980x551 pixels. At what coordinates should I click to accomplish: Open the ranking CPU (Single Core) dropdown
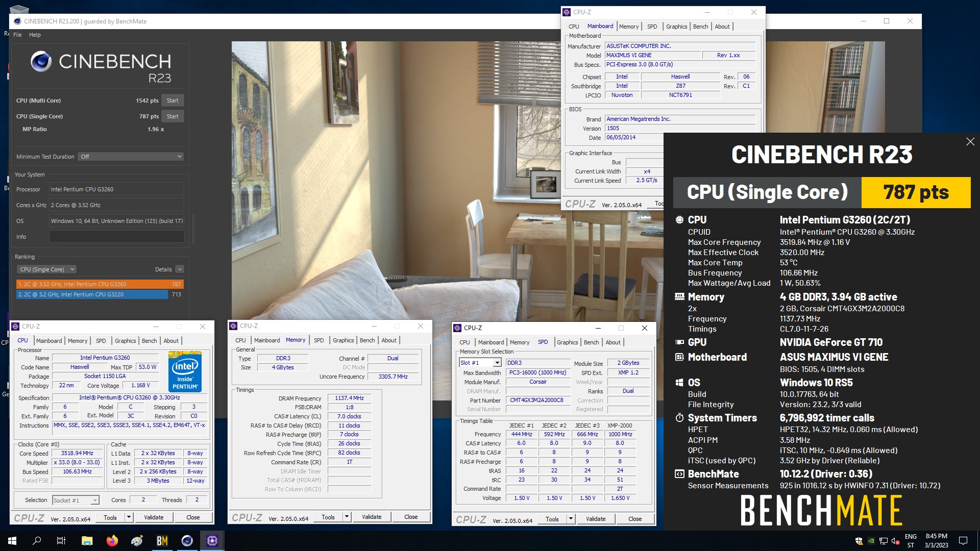pyautogui.click(x=47, y=269)
